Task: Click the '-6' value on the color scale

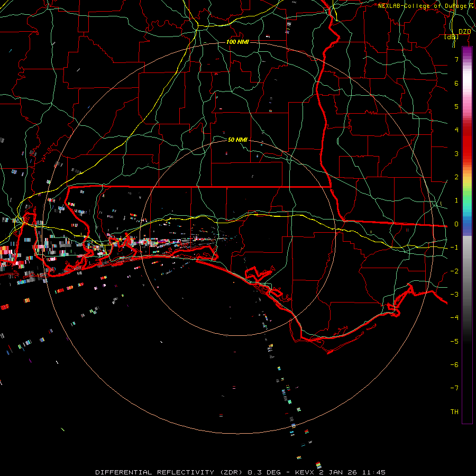Action: pyautogui.click(x=454, y=365)
